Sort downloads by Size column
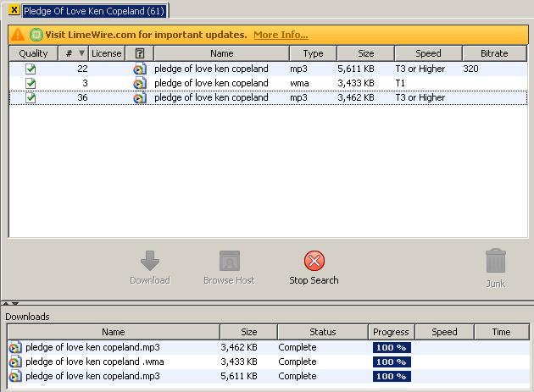The image size is (534, 392). [248, 332]
